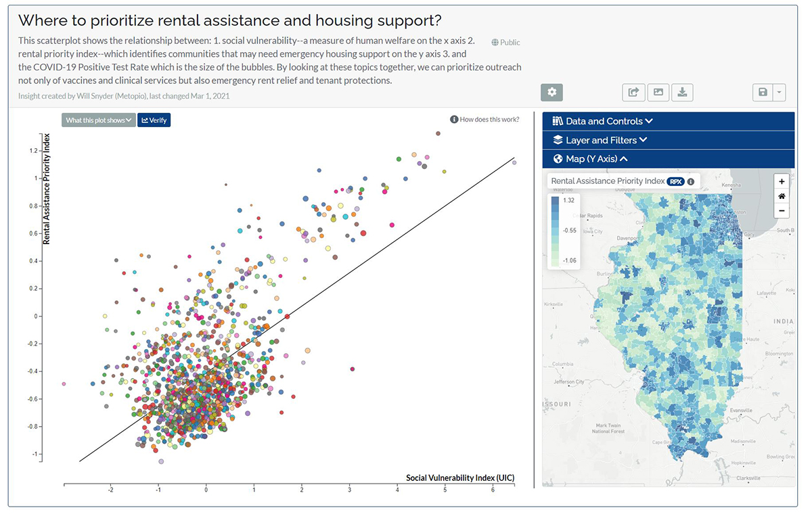Click the share insight icon
Screen dimensions: 812x514
coord(633,93)
